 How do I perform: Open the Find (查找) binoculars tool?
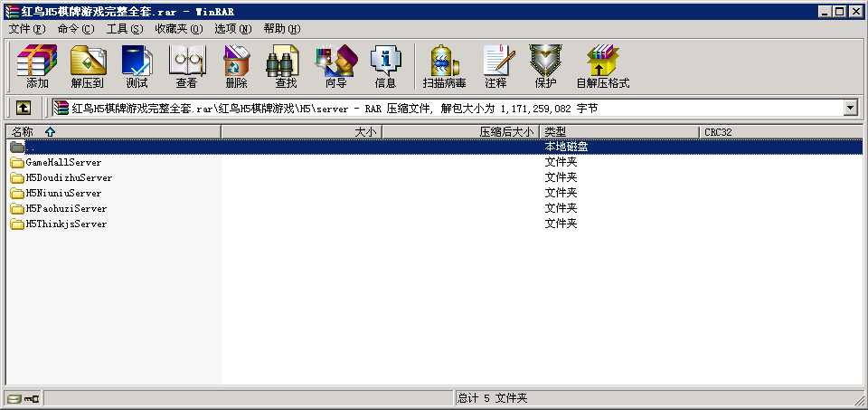pos(286,67)
